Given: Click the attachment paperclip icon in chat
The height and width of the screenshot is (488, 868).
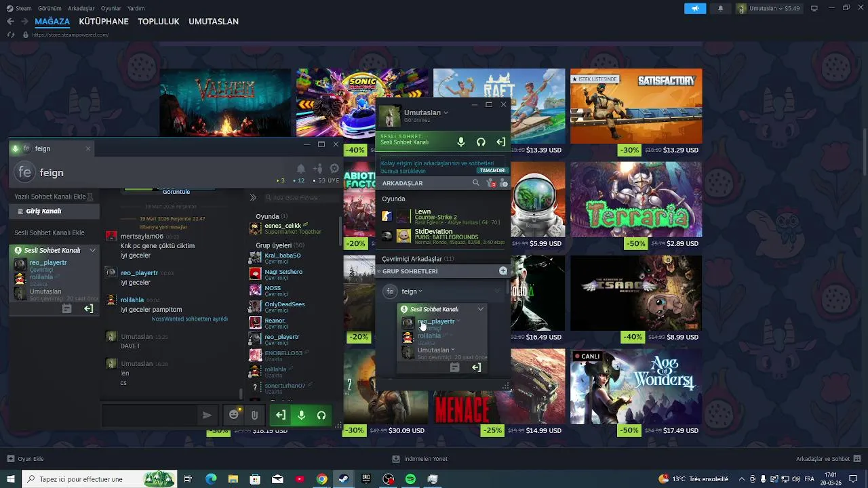Looking at the screenshot, I should pyautogui.click(x=254, y=415).
